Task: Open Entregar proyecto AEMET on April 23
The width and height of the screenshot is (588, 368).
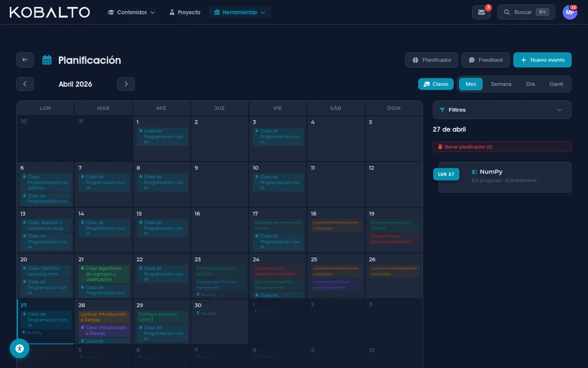Action: click(x=220, y=272)
